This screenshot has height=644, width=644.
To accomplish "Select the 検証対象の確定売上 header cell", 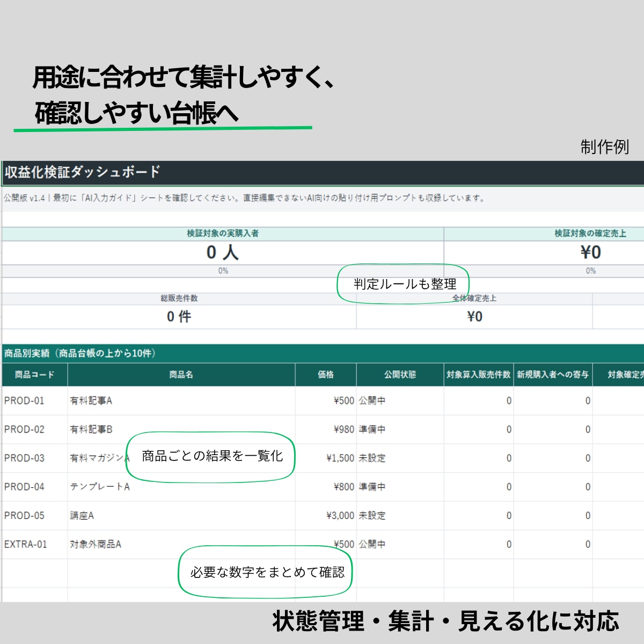I will tap(544, 233).
